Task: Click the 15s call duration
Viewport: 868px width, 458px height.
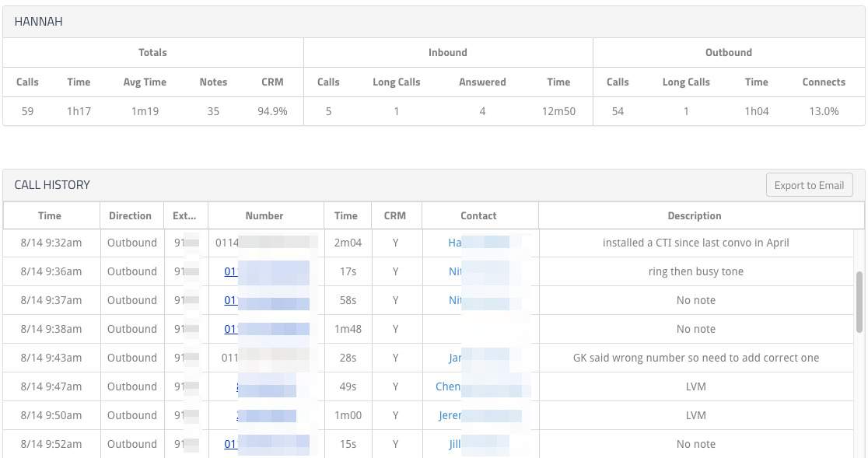Action: 348,444
